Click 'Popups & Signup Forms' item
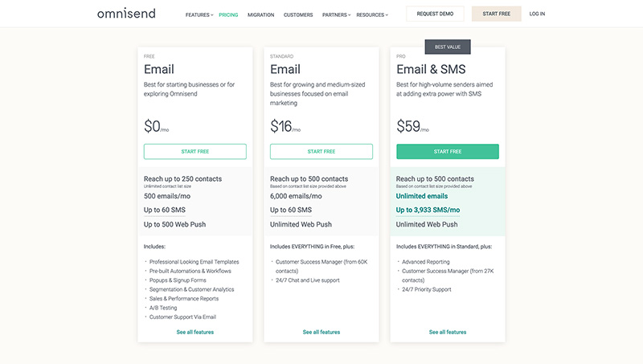643x364 pixels. 178,280
